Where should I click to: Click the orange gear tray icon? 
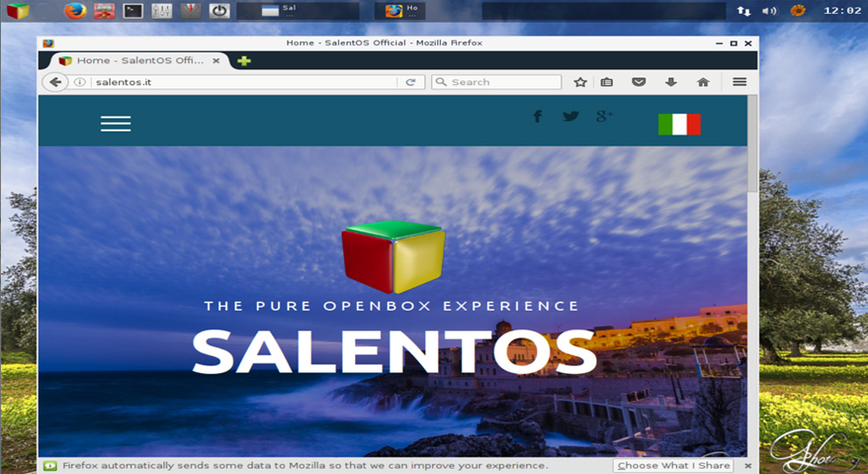click(x=798, y=11)
